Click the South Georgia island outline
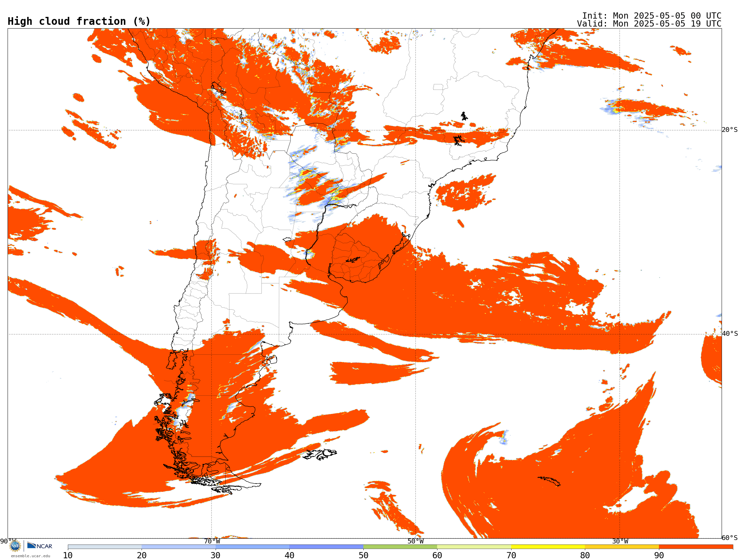This screenshot has width=744, height=560. click(x=549, y=481)
